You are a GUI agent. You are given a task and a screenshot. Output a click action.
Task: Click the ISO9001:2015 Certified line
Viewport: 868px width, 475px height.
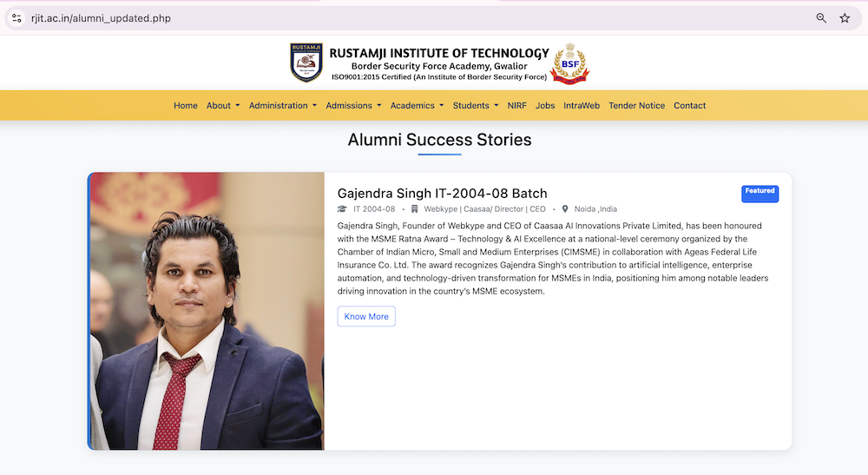point(439,77)
